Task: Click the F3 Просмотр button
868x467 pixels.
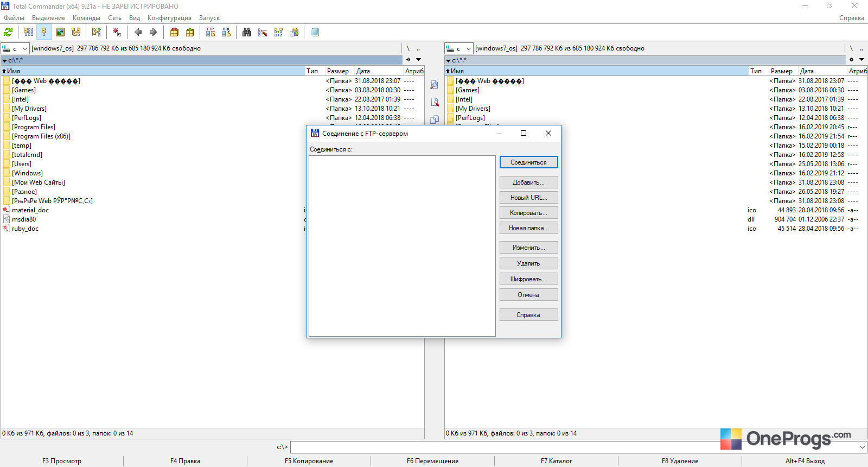Action: [x=62, y=461]
